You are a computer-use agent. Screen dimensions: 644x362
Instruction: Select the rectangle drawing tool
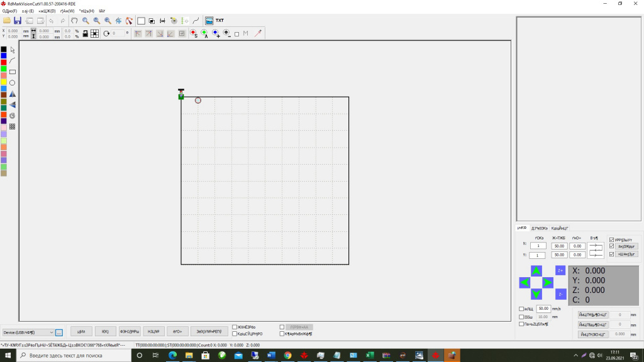click(x=13, y=72)
